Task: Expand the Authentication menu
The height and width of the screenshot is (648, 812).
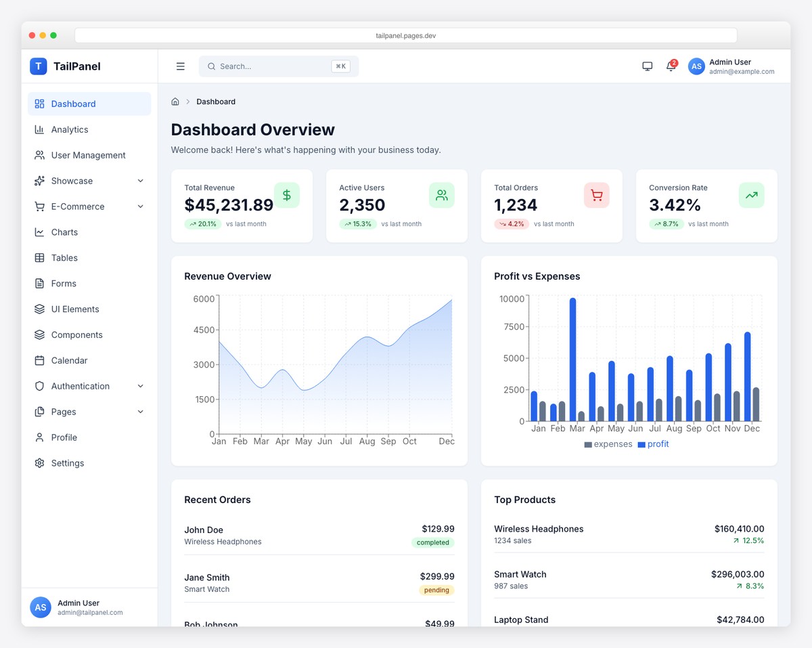Action: point(81,386)
